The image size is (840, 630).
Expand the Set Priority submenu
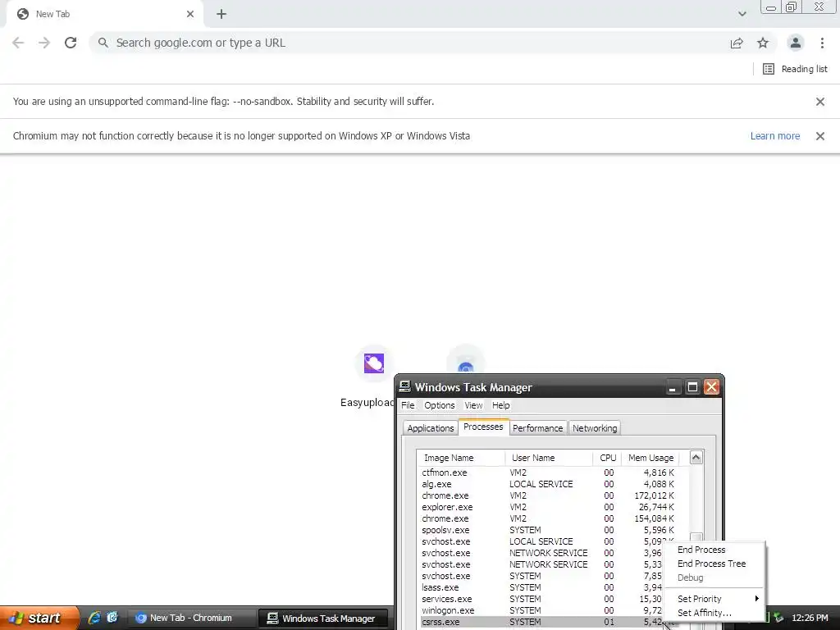pos(713,599)
